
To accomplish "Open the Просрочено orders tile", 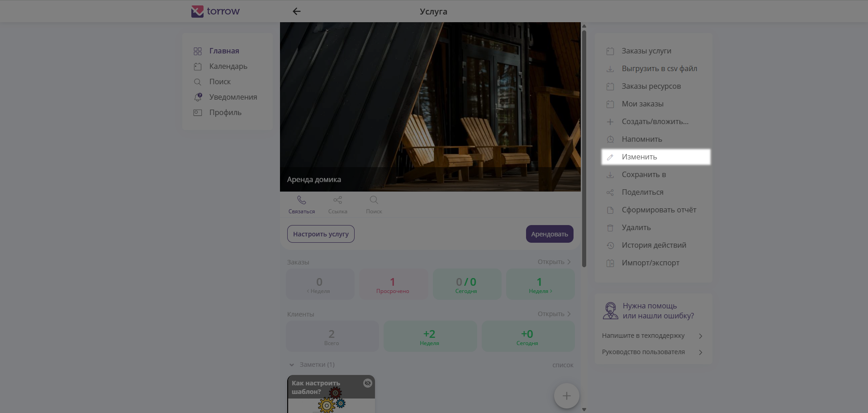I will coord(393,284).
